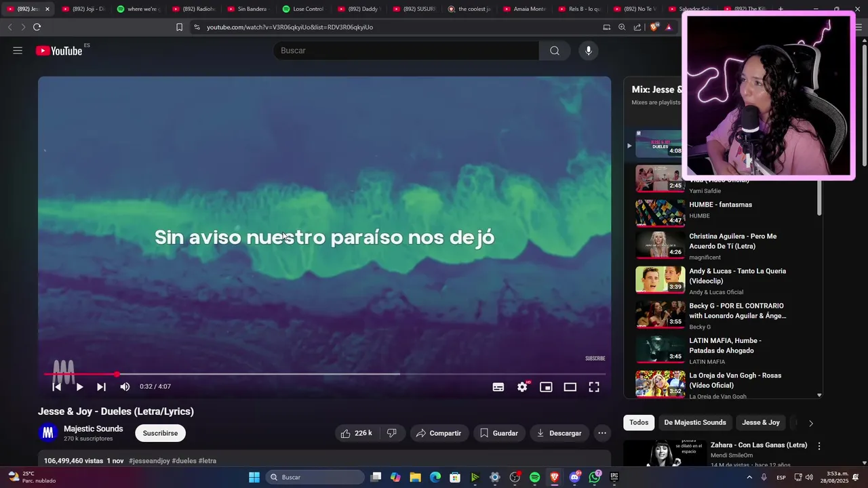
Task: Seek on the red video progress bar
Action: click(x=325, y=374)
